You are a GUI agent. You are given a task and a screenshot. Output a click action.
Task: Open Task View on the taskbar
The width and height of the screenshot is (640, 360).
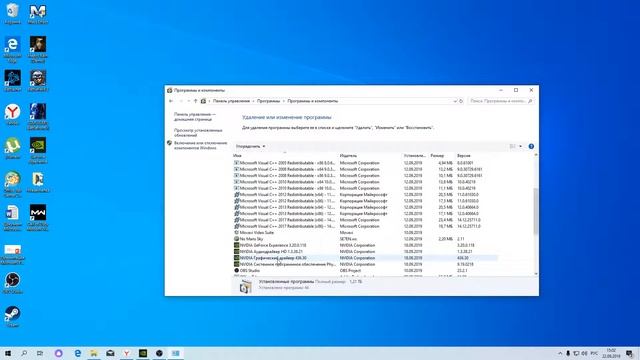[x=40, y=353]
